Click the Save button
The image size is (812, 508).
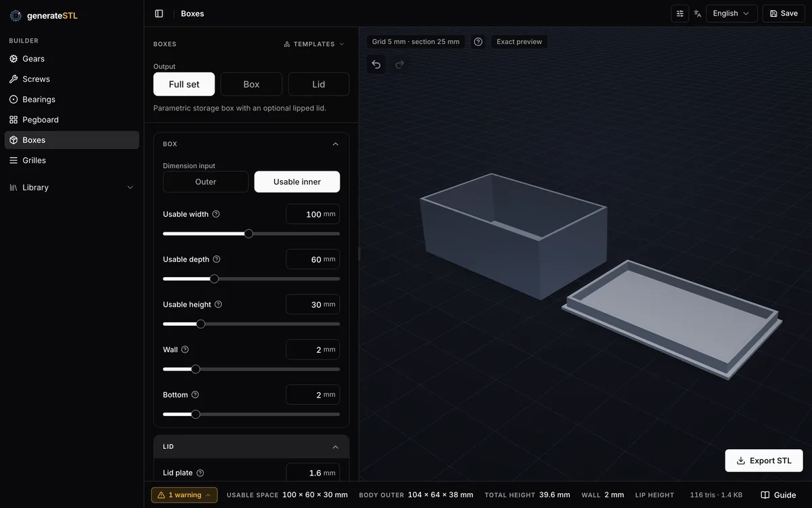click(x=784, y=14)
